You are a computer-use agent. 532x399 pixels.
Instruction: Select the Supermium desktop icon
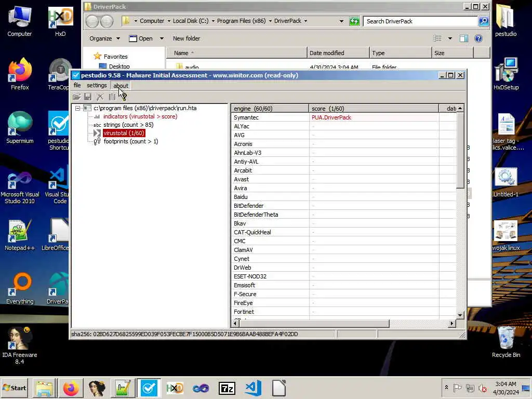point(20,128)
